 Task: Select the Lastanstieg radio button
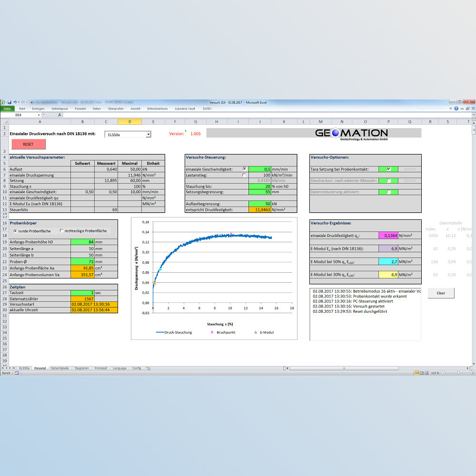[x=244, y=175]
